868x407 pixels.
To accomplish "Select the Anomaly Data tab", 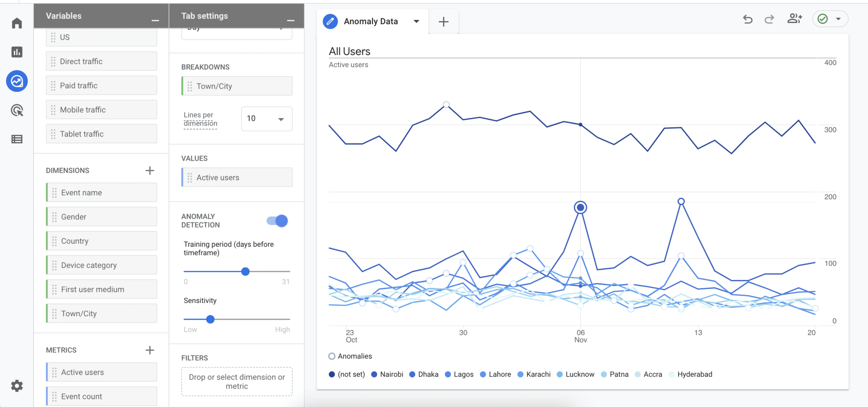I will (371, 21).
